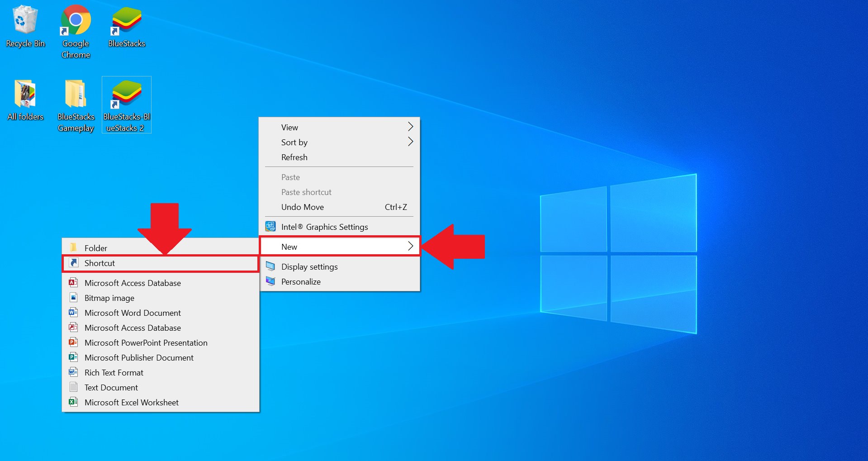Viewport: 868px width, 461px height.
Task: Click the Rich Text Format file icon
Action: pos(73,372)
